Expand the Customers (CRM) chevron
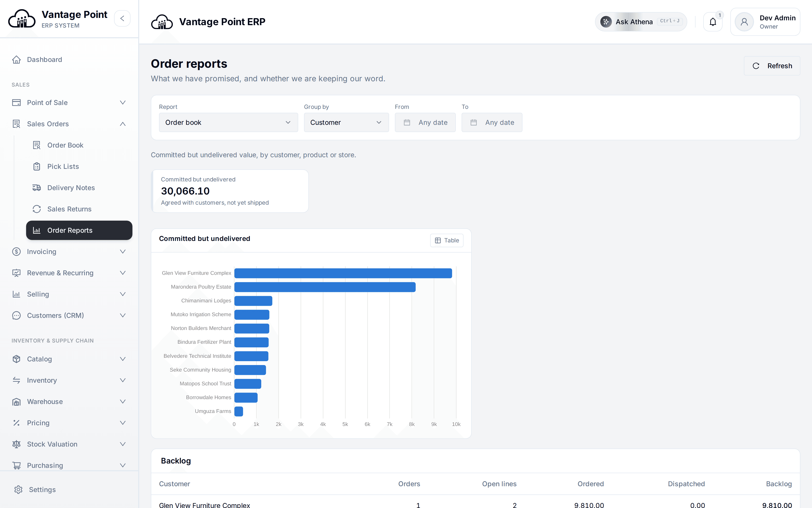Image resolution: width=812 pixels, height=508 pixels. 123,315
